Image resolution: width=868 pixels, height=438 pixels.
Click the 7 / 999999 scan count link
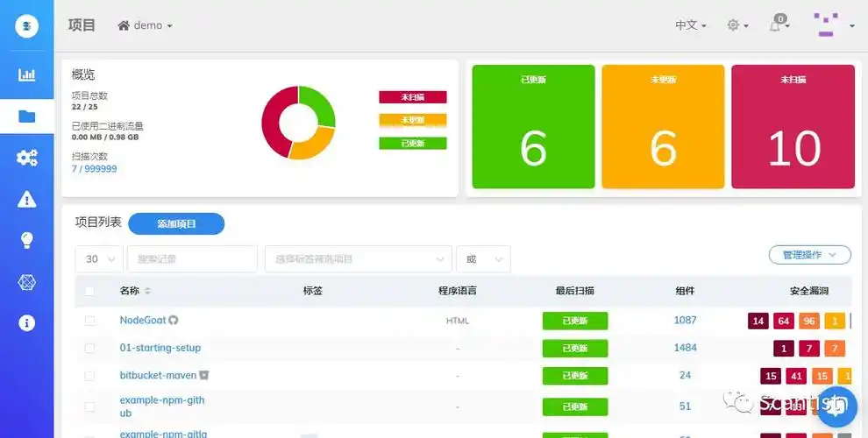click(x=94, y=169)
